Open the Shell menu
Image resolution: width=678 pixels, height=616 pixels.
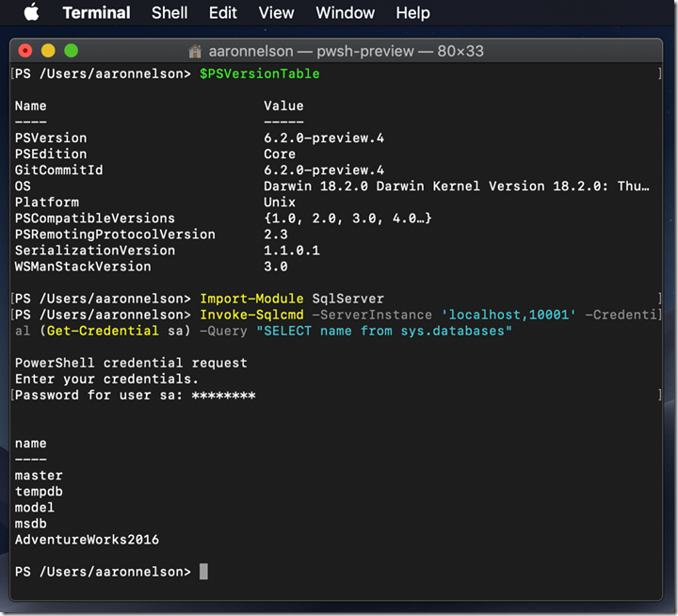(169, 13)
